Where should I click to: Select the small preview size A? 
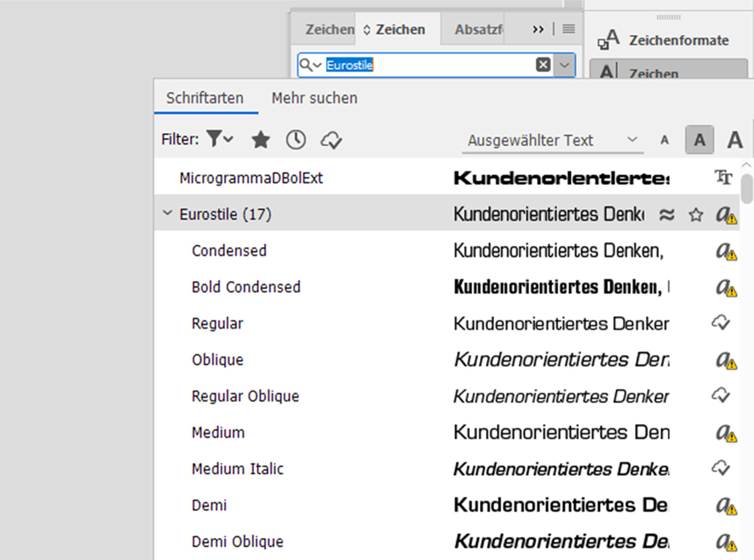click(x=664, y=140)
